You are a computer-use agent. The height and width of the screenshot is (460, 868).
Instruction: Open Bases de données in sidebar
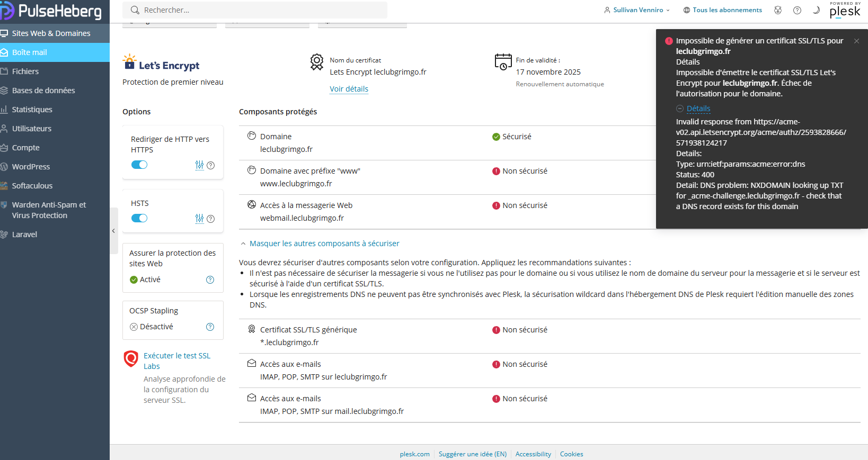(x=43, y=91)
